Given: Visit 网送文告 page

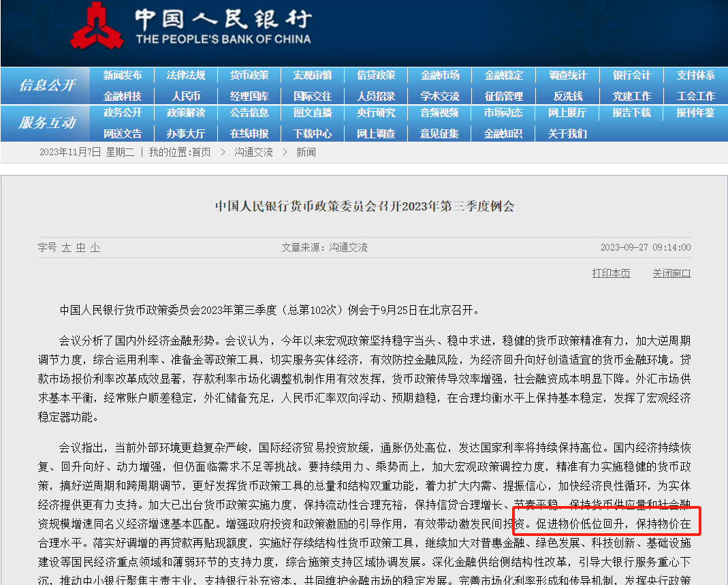Looking at the screenshot, I should [122, 133].
